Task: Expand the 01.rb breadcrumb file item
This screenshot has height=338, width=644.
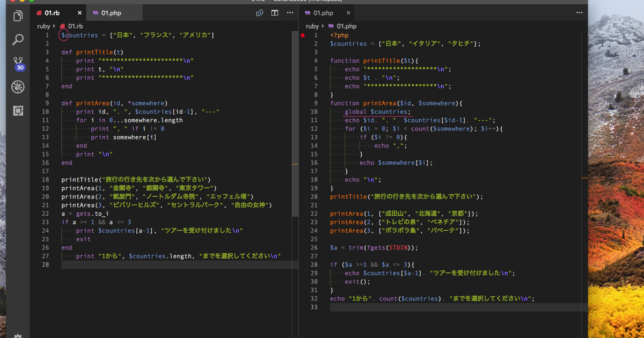Action: click(x=75, y=26)
